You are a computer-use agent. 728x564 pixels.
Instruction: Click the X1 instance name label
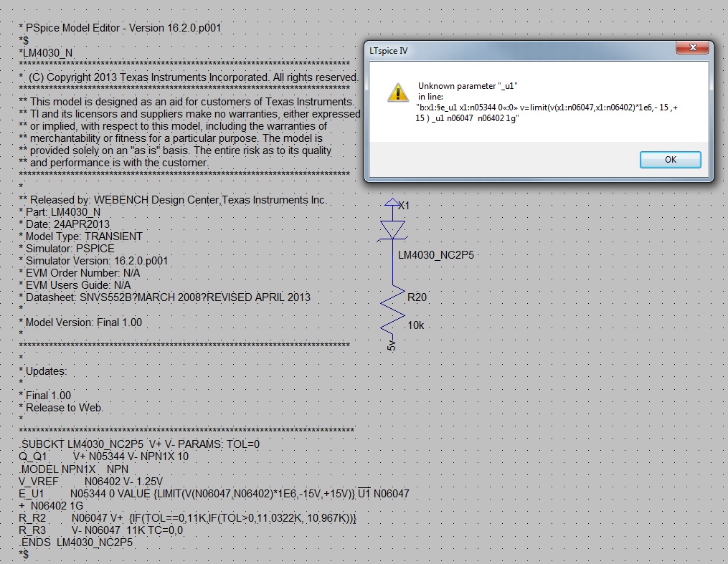tap(404, 206)
